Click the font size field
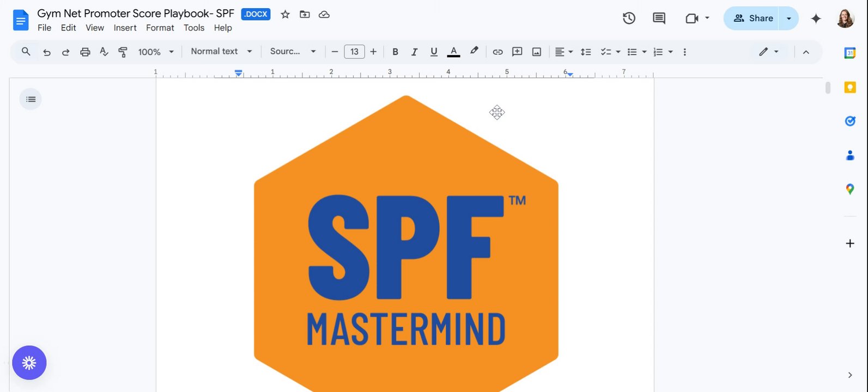Image resolution: width=868 pixels, height=392 pixels. click(x=354, y=52)
